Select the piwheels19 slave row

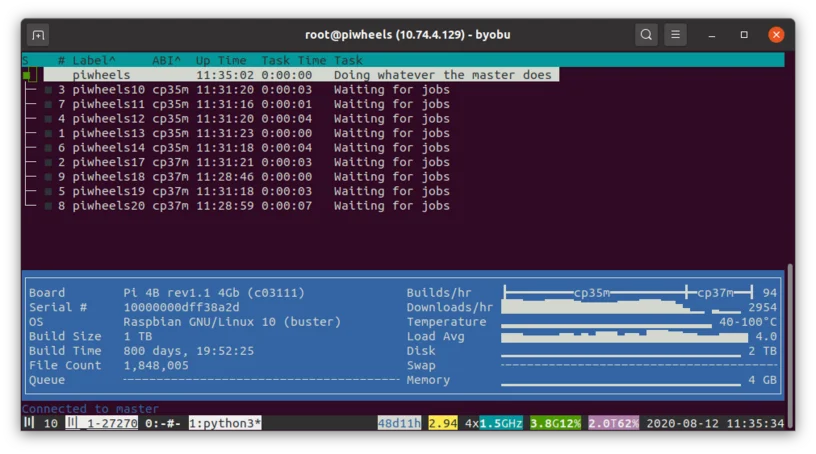click(x=248, y=192)
